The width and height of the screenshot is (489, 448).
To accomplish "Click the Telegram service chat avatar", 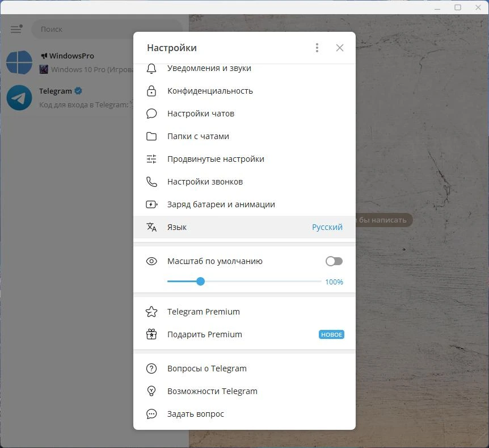I will coord(19,98).
